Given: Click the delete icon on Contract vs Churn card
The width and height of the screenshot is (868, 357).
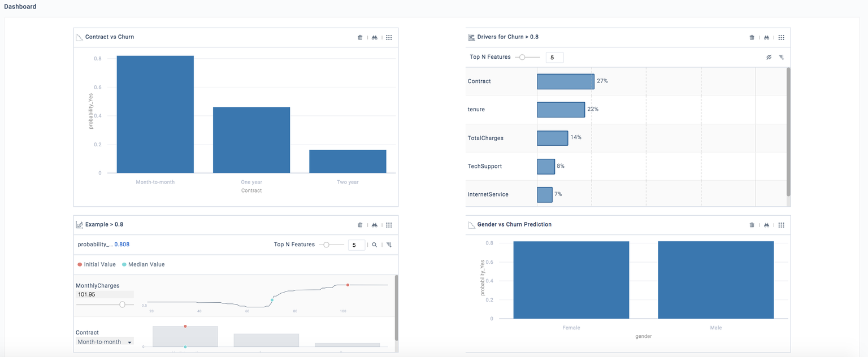Looking at the screenshot, I should tap(360, 37).
